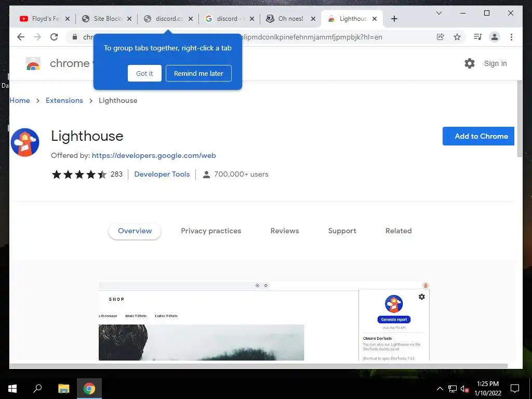Open the tab search chevron
The width and height of the screenshot is (532, 399).
(x=438, y=13)
